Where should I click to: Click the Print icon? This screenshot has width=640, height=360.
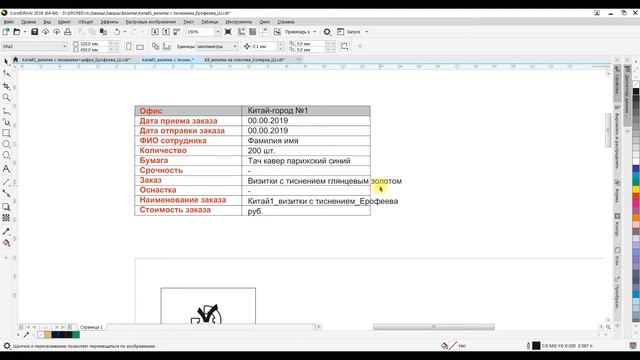pos(68,31)
